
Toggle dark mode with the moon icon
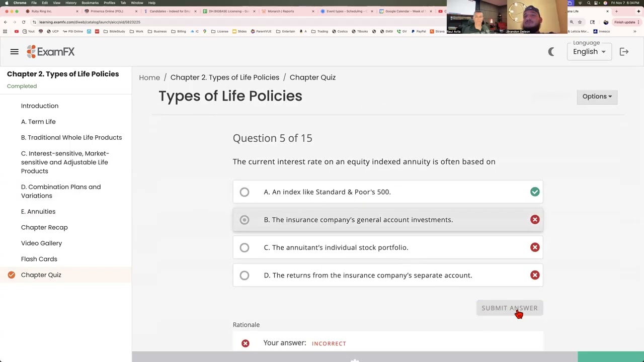(551, 52)
